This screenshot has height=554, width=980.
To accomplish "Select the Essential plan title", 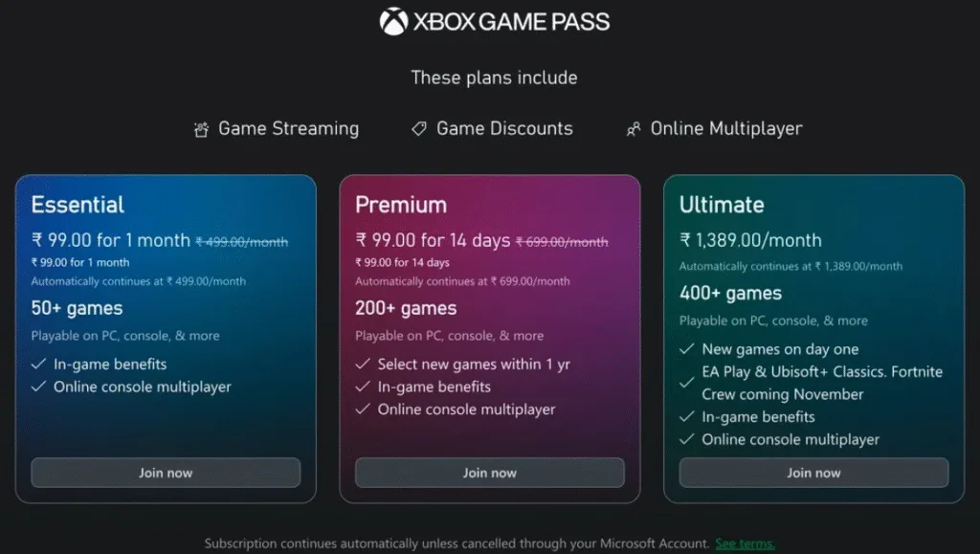I will click(x=78, y=205).
